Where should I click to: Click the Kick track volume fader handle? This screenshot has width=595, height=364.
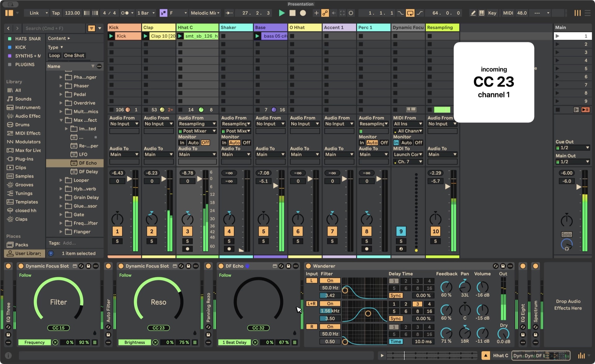(x=130, y=179)
